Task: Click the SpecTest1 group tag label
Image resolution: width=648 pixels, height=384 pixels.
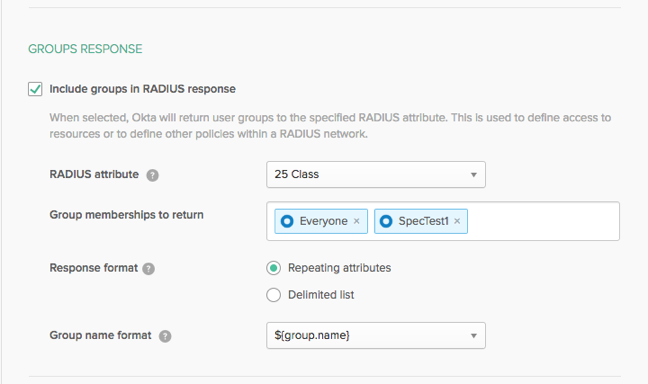Action: click(x=423, y=221)
